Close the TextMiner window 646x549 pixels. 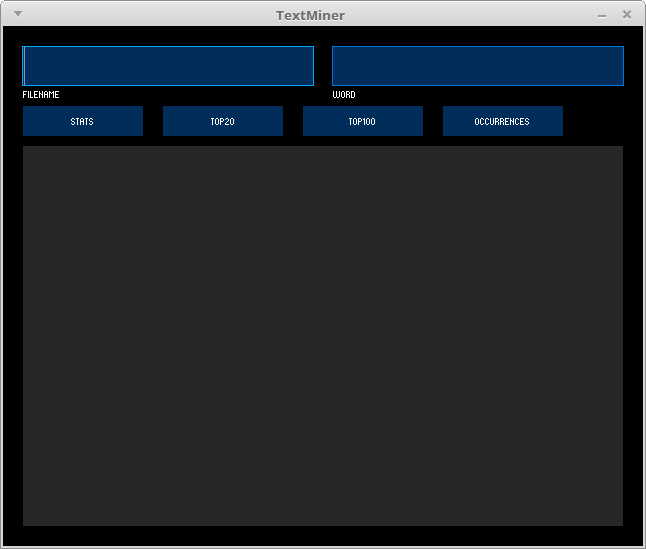627,15
